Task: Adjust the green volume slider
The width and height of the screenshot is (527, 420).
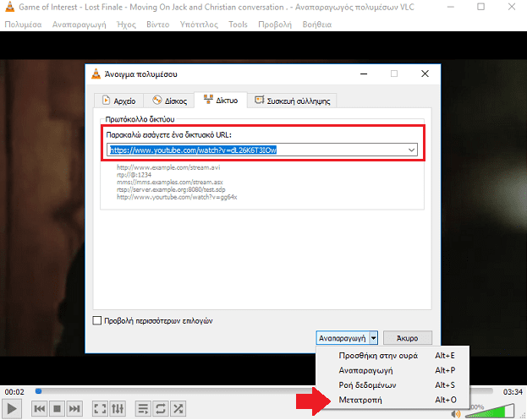Action: tap(490, 411)
